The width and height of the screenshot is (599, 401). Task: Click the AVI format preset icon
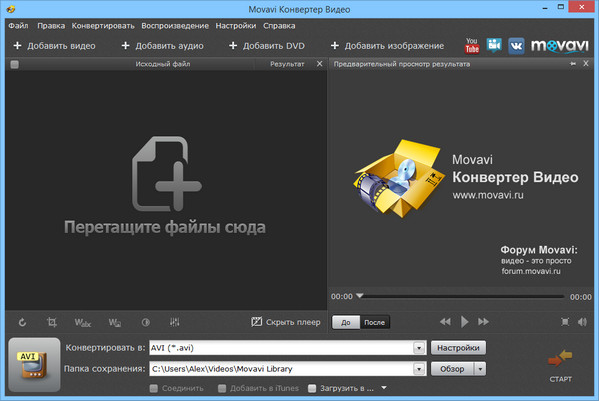click(x=34, y=365)
